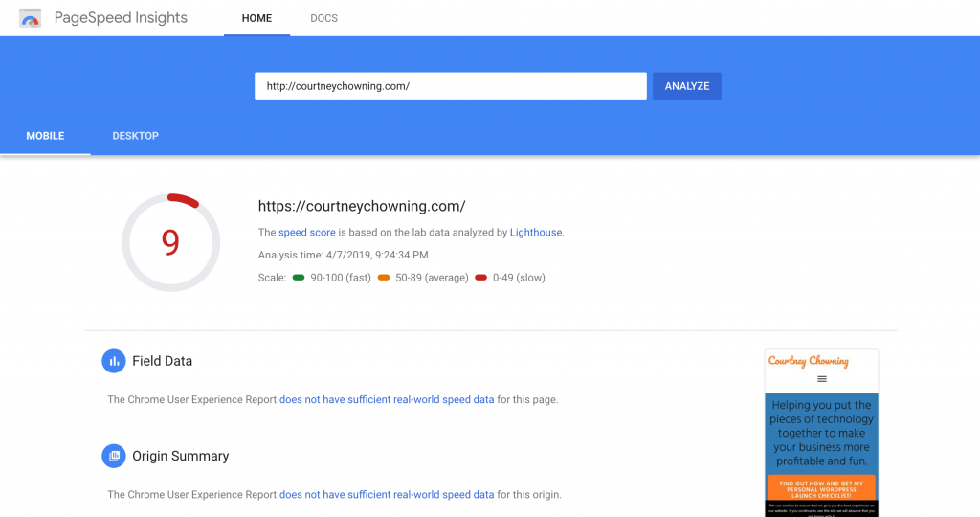The image size is (980, 517).
Task: Switch to the DESKTOP tab
Action: point(136,136)
